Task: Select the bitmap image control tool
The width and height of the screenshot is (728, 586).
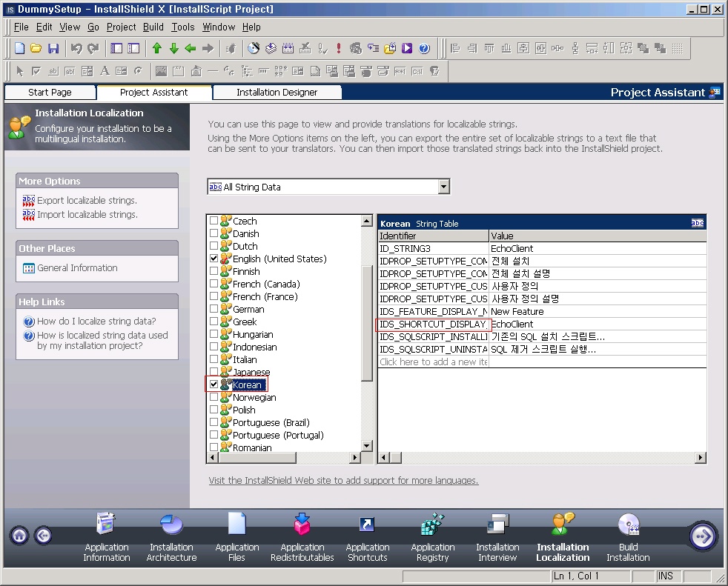Action: click(161, 71)
